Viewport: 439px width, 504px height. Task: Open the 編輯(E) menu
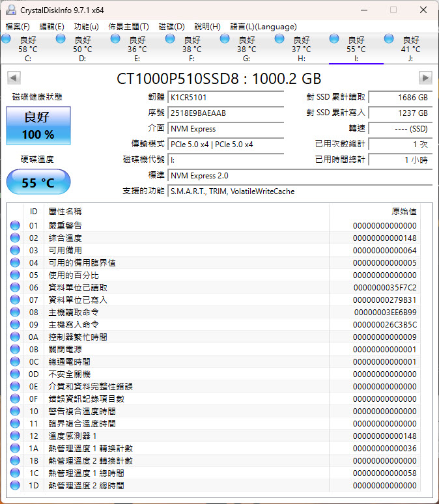(51, 27)
